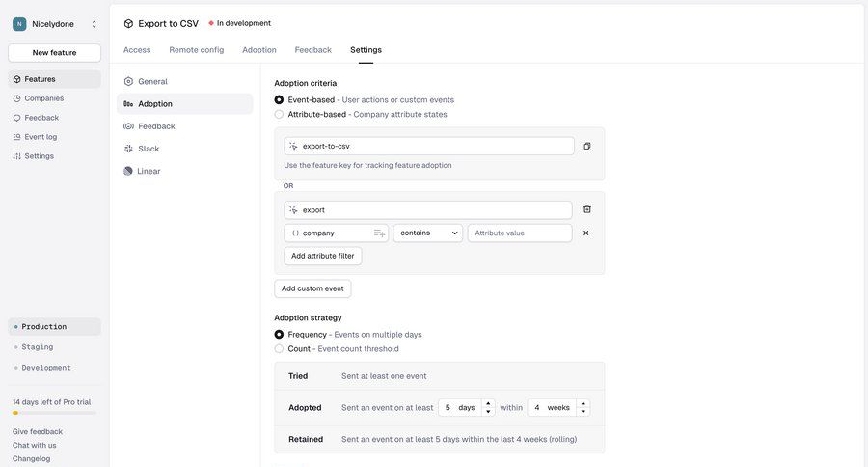
Task: Click the Nicelydone workspace avatar icon
Action: 19,24
